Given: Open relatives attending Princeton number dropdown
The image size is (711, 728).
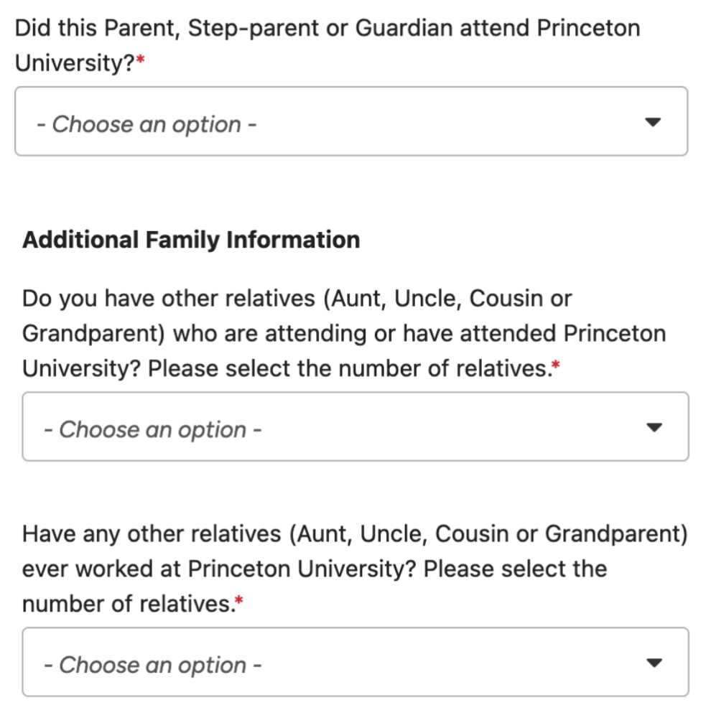Looking at the screenshot, I should coord(355,427).
